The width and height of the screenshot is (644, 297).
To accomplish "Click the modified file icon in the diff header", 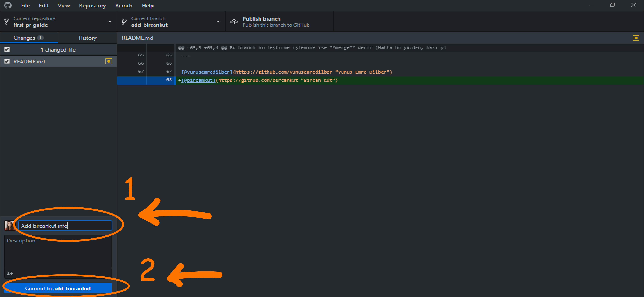I will 636,38.
